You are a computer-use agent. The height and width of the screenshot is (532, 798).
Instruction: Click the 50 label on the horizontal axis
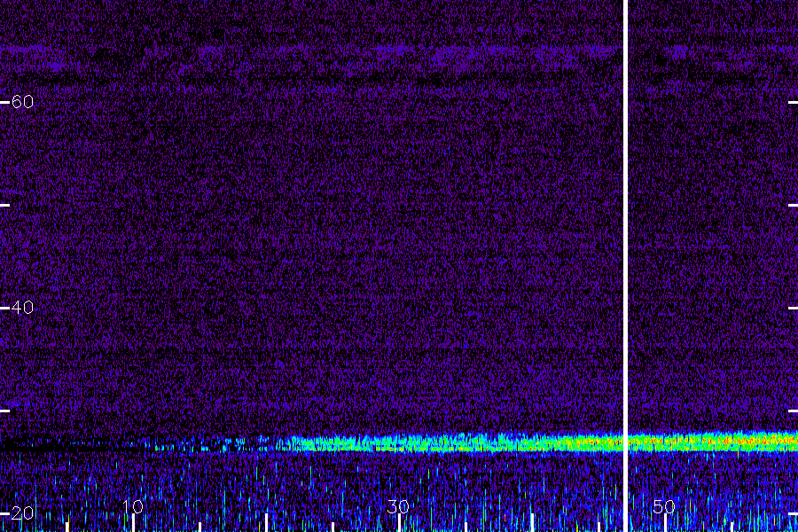pyautogui.click(x=664, y=506)
